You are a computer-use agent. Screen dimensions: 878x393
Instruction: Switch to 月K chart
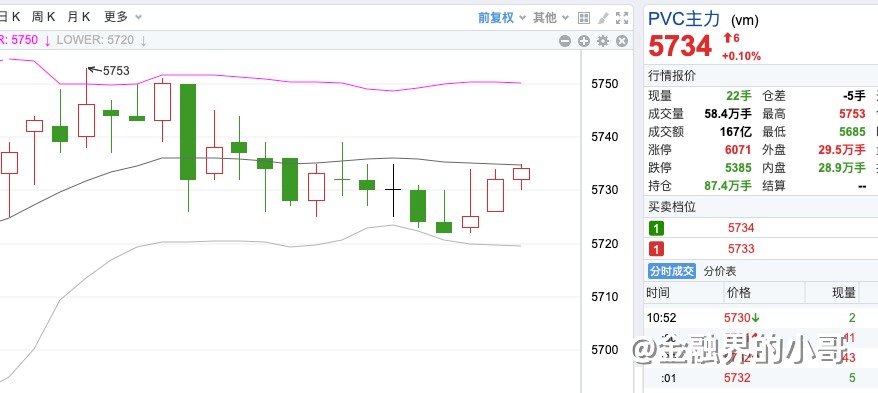78,17
